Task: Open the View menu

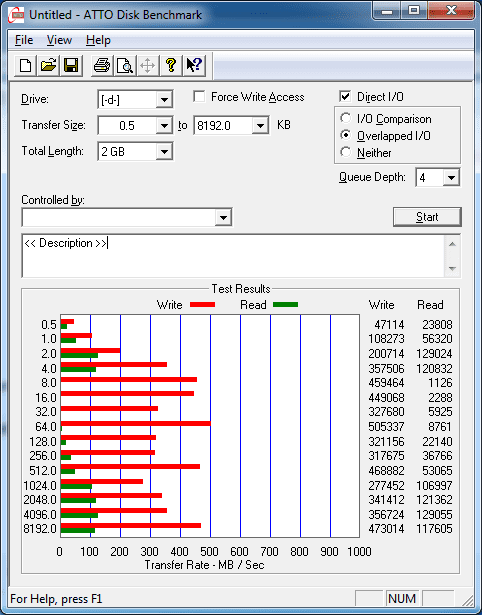Action: pos(59,40)
